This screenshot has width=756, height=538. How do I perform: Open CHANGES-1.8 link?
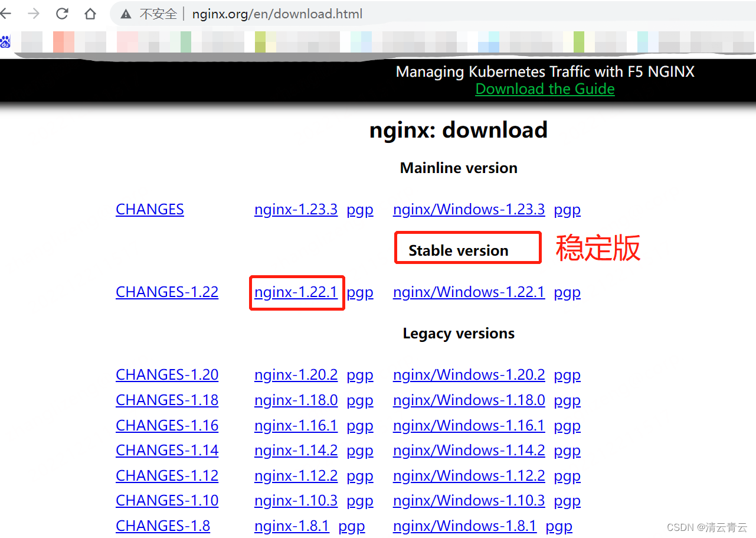point(163,526)
